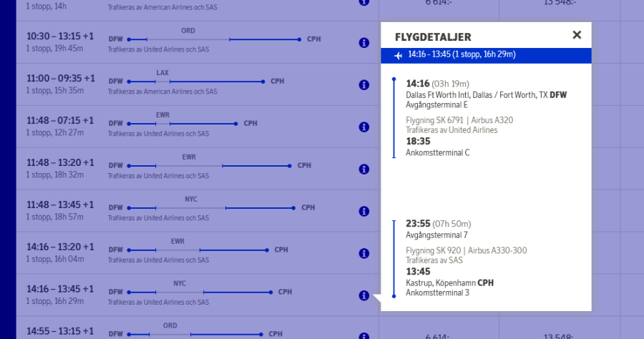Screen dimensions: 644x339
Task: Select the 10:30 – 13:15 departure time
Action: (59, 36)
